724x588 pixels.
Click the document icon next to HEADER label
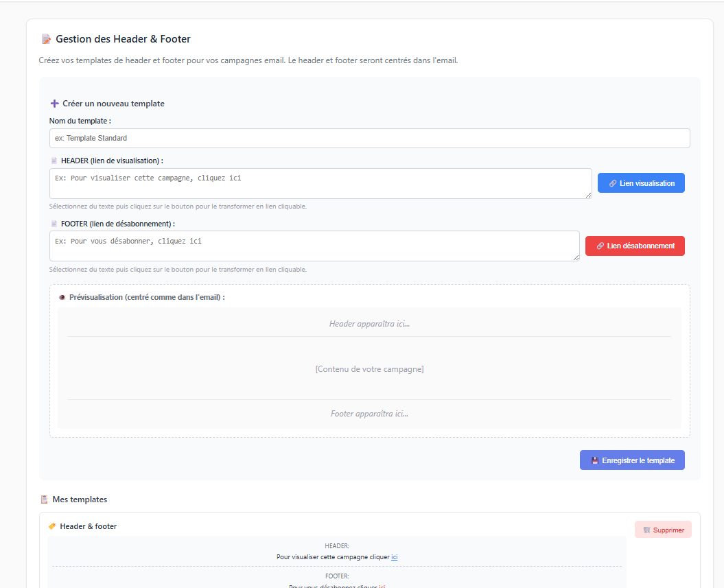click(x=54, y=161)
